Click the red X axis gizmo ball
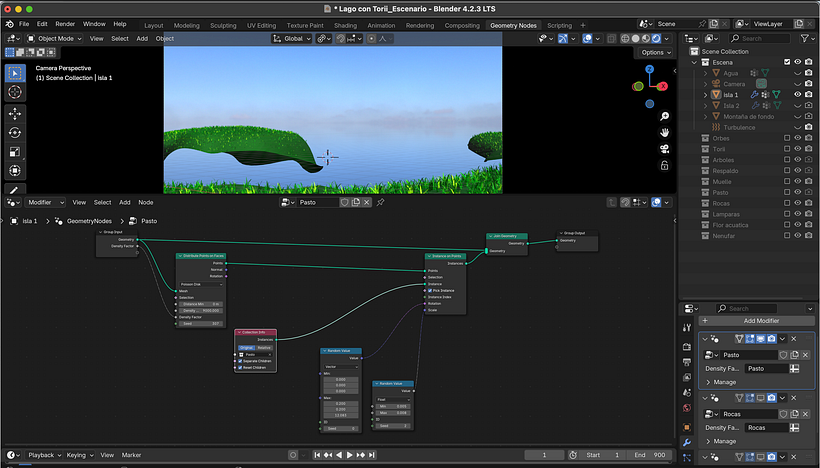 click(x=663, y=86)
